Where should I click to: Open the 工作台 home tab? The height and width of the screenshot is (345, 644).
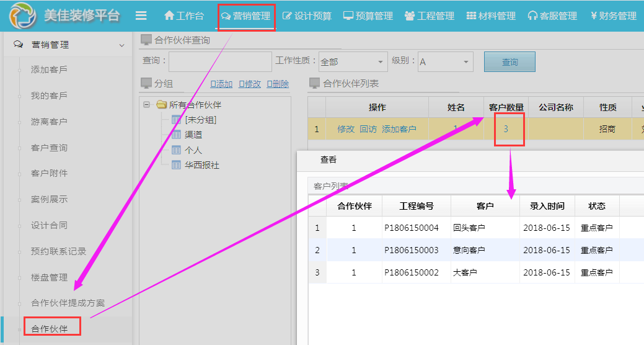(183, 16)
